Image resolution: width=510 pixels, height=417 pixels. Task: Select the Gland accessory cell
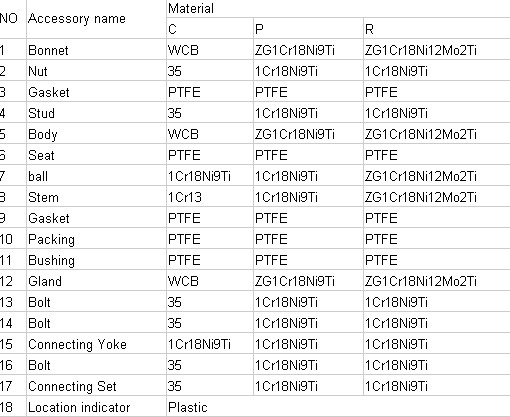pos(96,281)
